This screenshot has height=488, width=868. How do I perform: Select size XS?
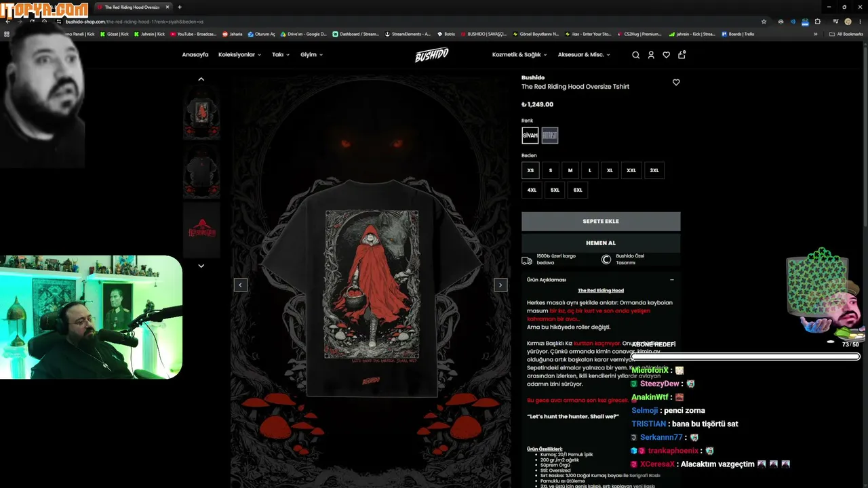pos(530,170)
